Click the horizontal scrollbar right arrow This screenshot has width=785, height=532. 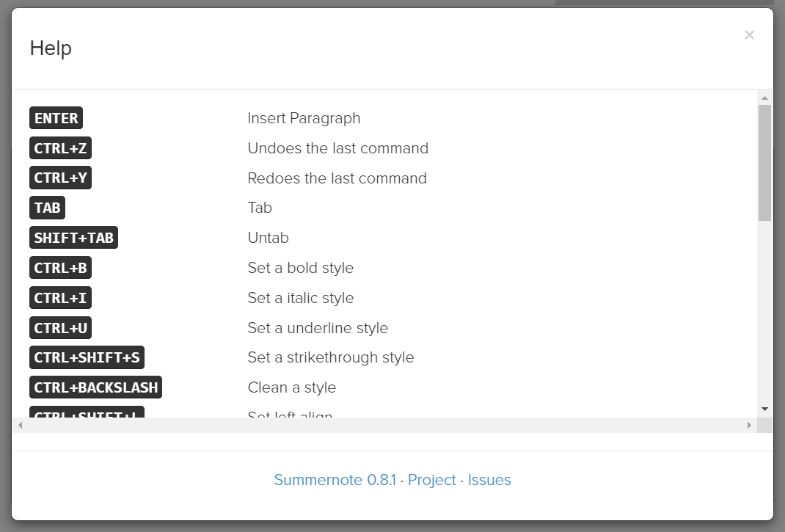(749, 426)
